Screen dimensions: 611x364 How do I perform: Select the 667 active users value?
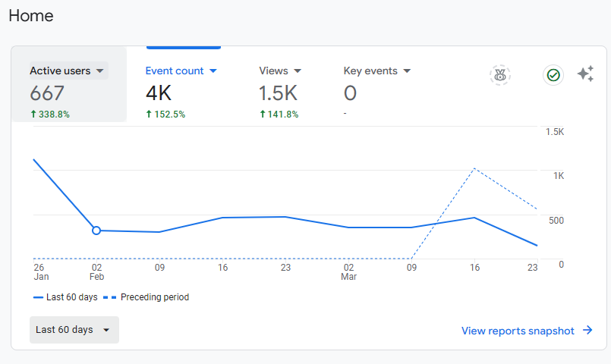coord(47,93)
